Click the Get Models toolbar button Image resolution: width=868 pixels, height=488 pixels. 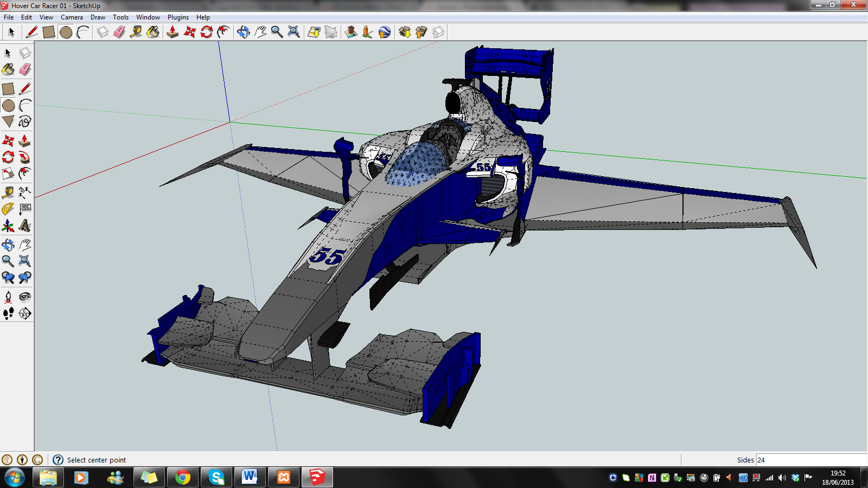click(x=405, y=33)
